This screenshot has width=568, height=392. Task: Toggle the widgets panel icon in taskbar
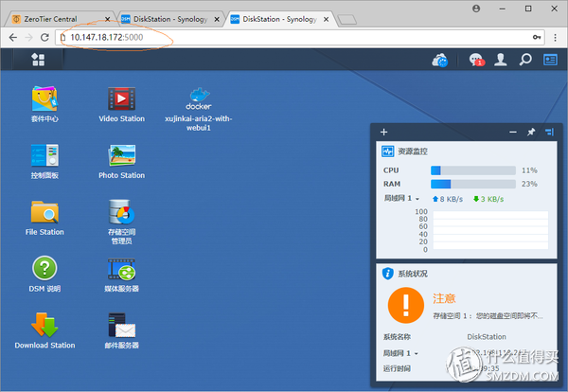[x=550, y=60]
